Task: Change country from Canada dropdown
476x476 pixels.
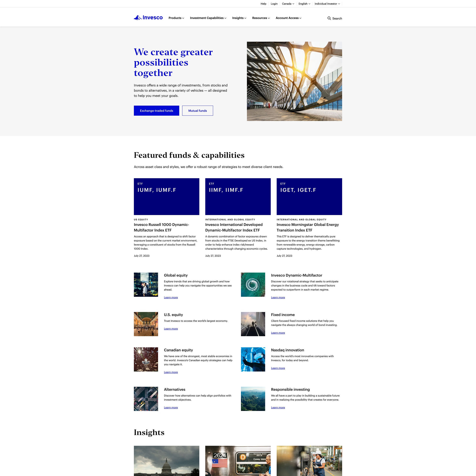Action: [x=288, y=4]
